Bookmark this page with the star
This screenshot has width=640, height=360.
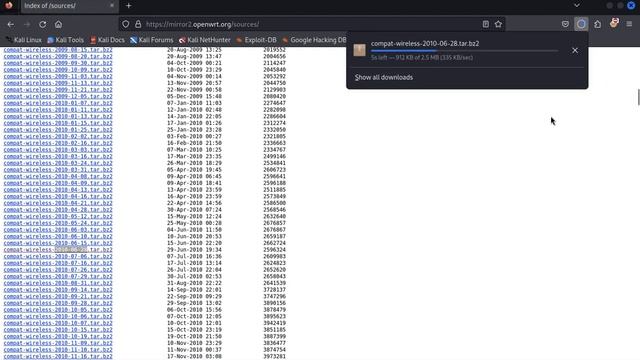pyautogui.click(x=498, y=24)
